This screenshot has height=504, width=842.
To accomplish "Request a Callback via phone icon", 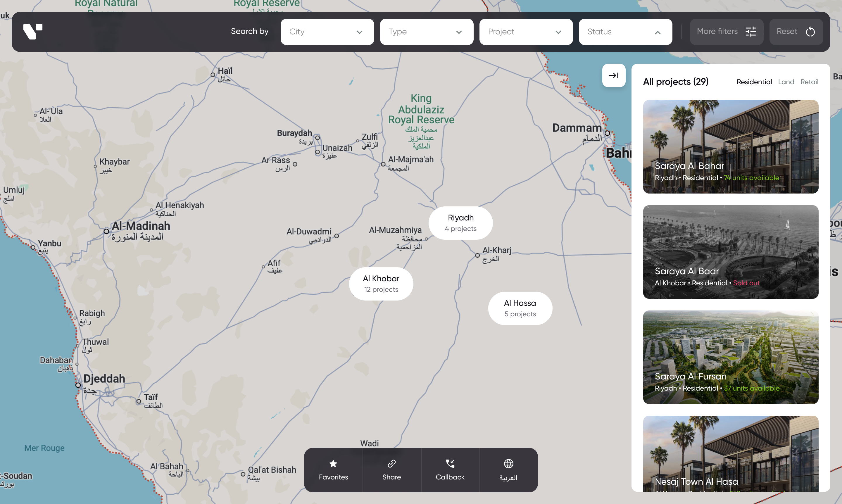I will [x=450, y=463].
